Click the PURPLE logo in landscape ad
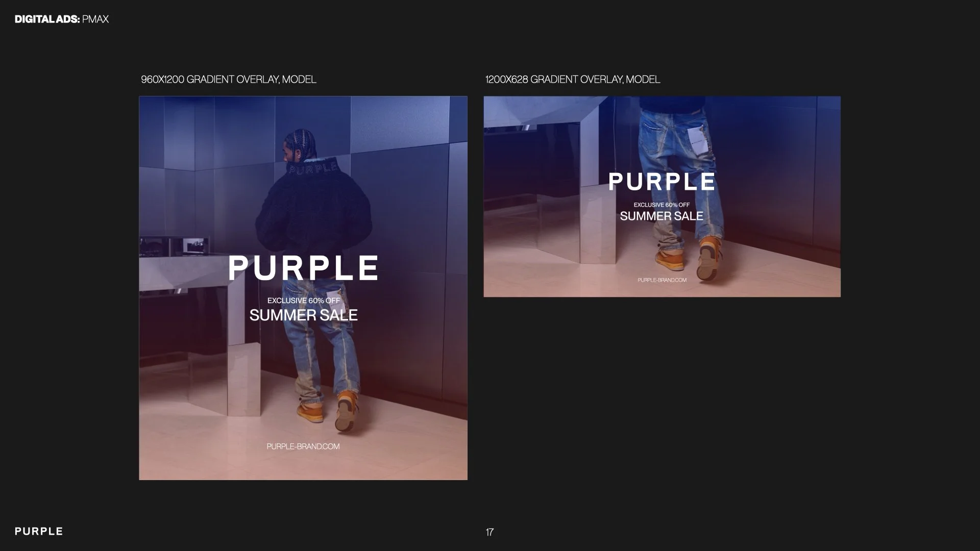This screenshot has width=980, height=551. tap(661, 182)
